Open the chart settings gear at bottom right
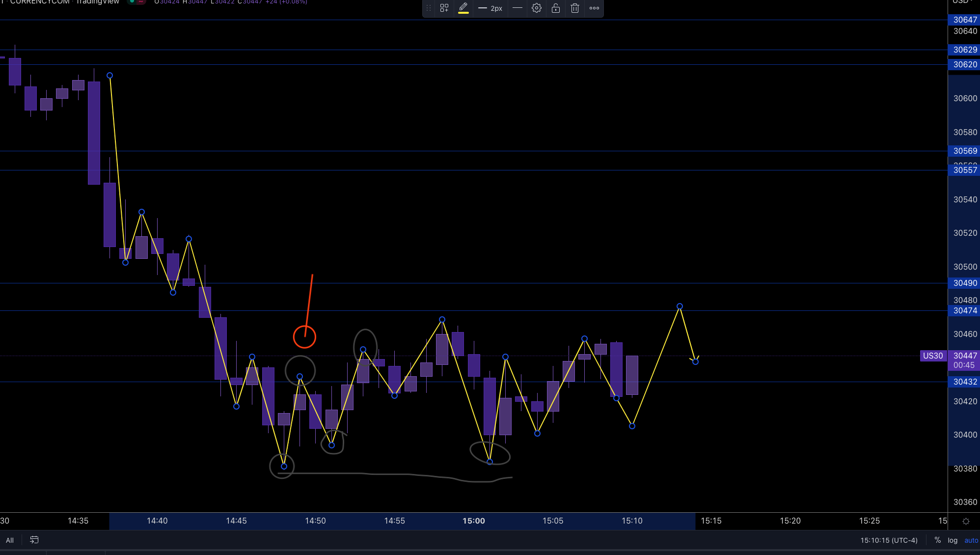The height and width of the screenshot is (555, 980). (965, 521)
